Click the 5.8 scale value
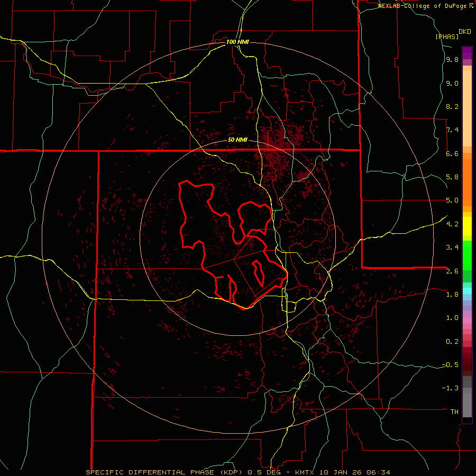Screen dimensions: 476x476 452,177
